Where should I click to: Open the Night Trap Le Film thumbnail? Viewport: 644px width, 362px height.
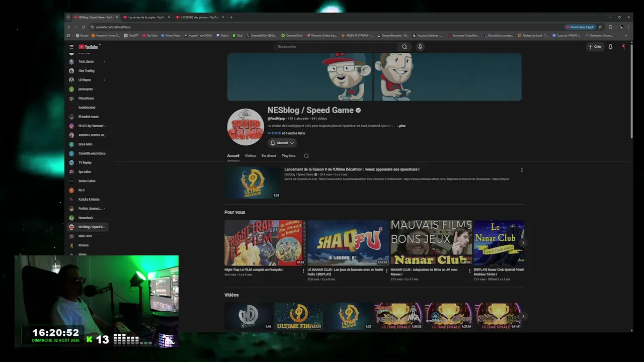click(x=265, y=243)
